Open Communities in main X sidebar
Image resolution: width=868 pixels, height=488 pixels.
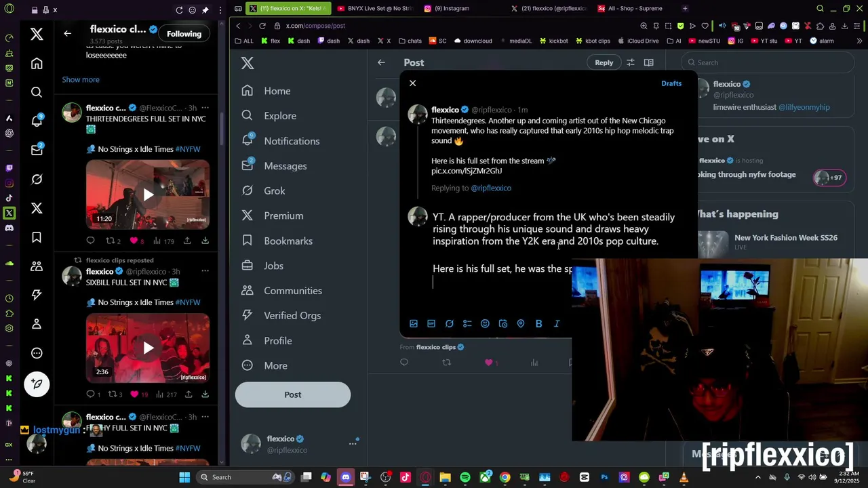pos(282,291)
